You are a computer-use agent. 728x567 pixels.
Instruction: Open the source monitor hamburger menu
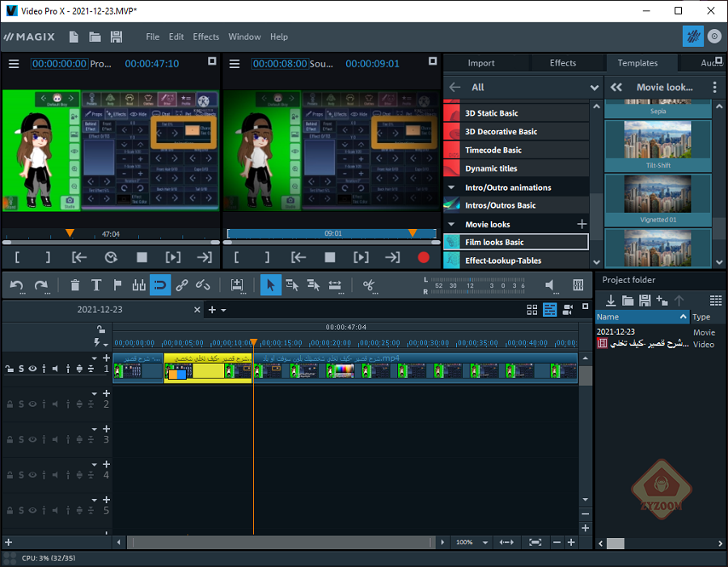[x=235, y=64]
